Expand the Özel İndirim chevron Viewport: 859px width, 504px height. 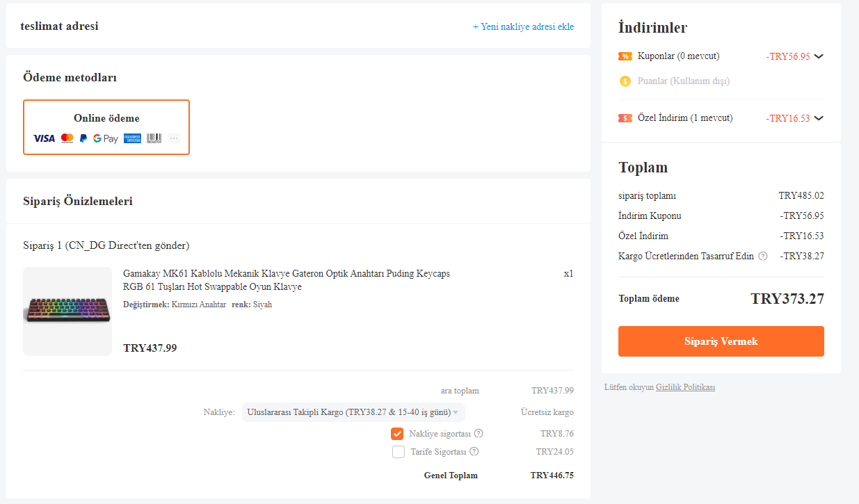(x=819, y=118)
